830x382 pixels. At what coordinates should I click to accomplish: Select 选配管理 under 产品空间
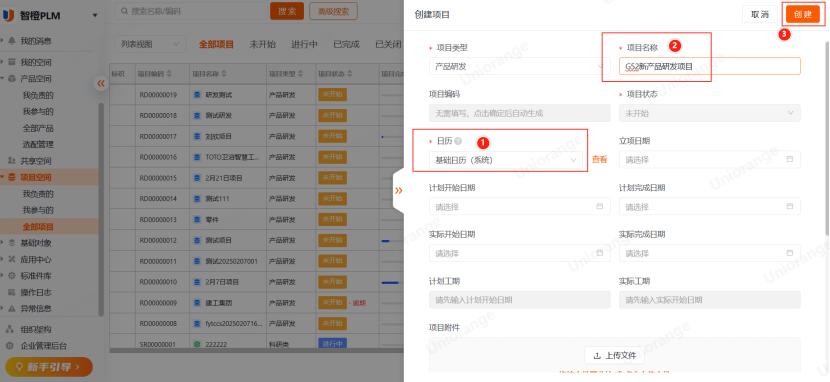38,144
